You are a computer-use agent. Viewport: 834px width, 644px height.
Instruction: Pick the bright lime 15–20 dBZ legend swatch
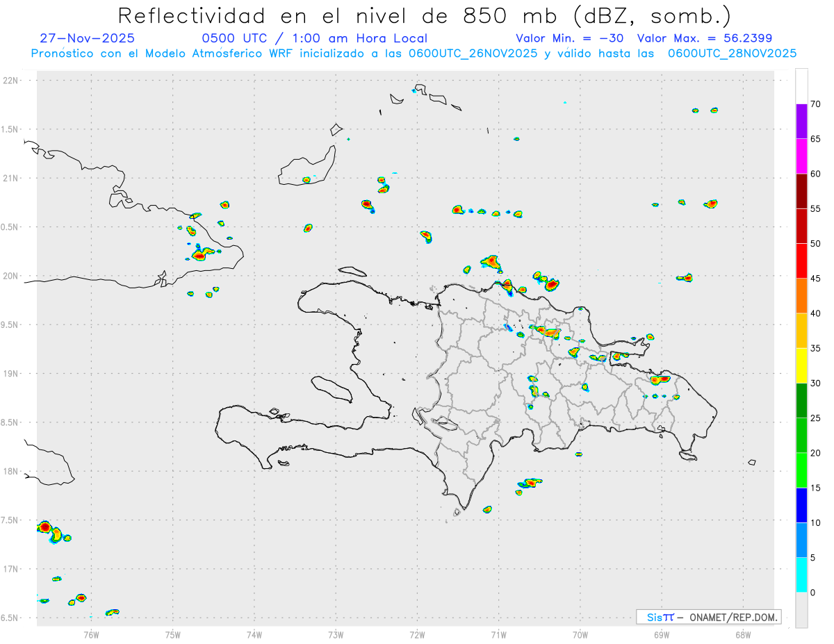[801, 470]
